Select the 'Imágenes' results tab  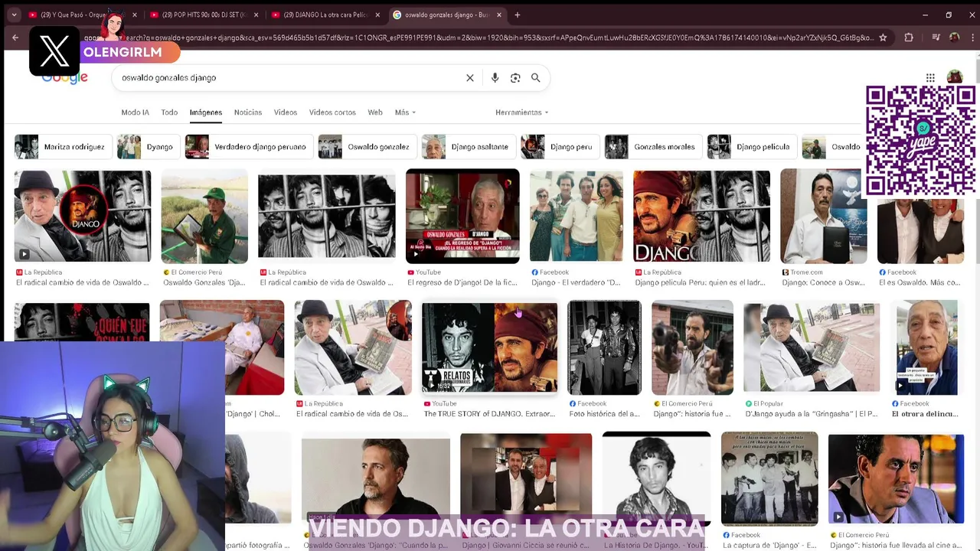pyautogui.click(x=206, y=112)
